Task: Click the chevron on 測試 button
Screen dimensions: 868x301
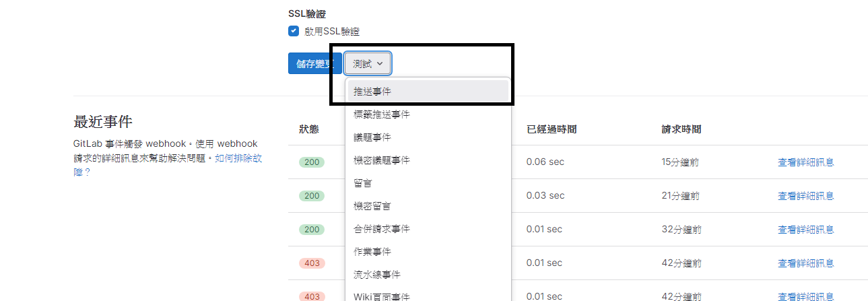Action: (380, 63)
